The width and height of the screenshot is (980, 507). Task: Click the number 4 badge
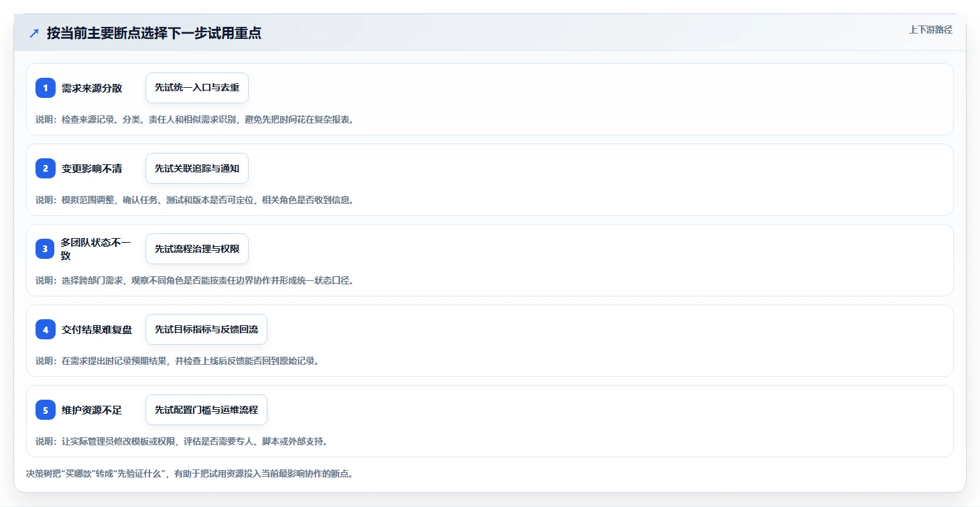[46, 329]
